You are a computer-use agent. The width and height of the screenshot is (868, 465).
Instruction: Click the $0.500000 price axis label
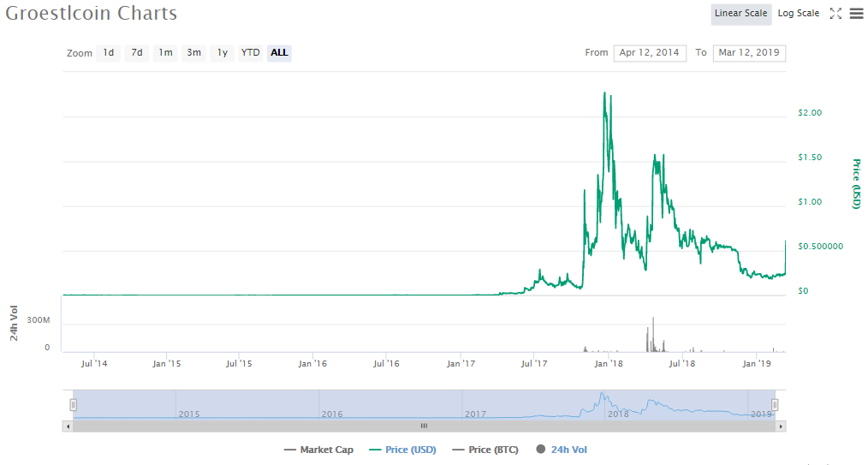pos(820,247)
